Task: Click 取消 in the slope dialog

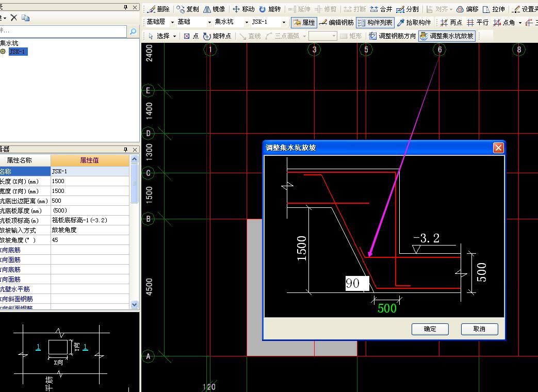Action: [x=479, y=329]
